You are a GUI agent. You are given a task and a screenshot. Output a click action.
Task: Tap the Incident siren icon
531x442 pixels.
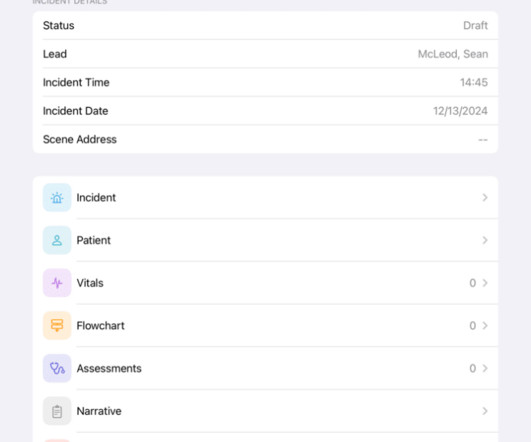point(57,197)
